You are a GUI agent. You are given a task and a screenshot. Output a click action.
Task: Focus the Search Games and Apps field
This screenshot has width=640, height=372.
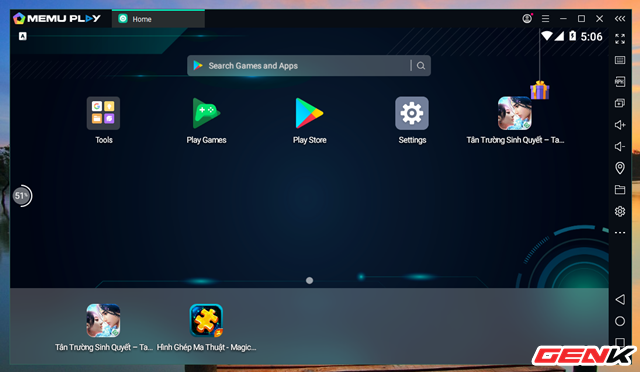pos(309,66)
